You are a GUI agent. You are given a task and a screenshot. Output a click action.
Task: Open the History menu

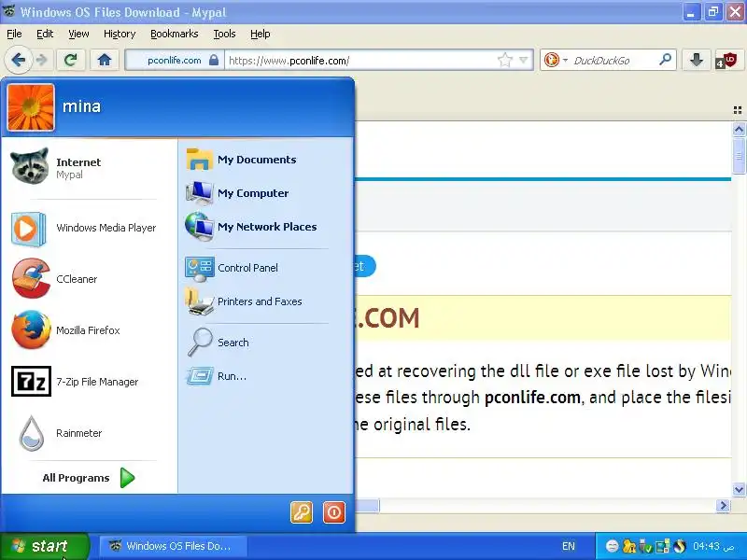[x=120, y=34]
